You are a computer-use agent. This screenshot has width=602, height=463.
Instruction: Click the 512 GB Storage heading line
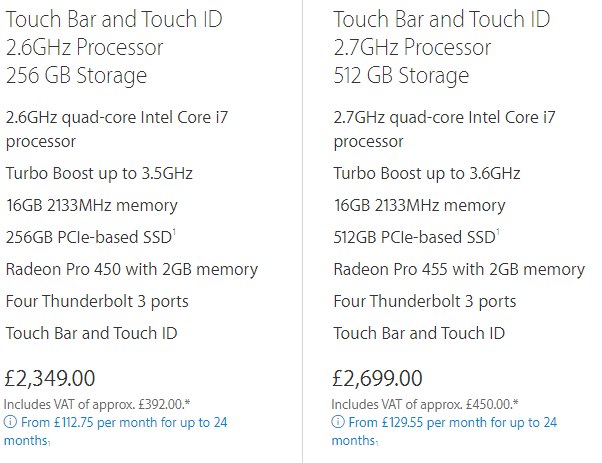[x=401, y=75]
